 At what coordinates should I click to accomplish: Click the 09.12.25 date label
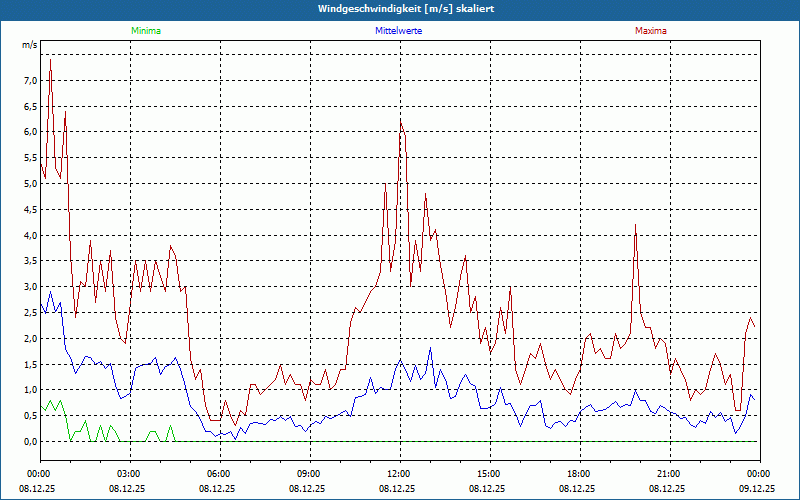click(x=758, y=489)
